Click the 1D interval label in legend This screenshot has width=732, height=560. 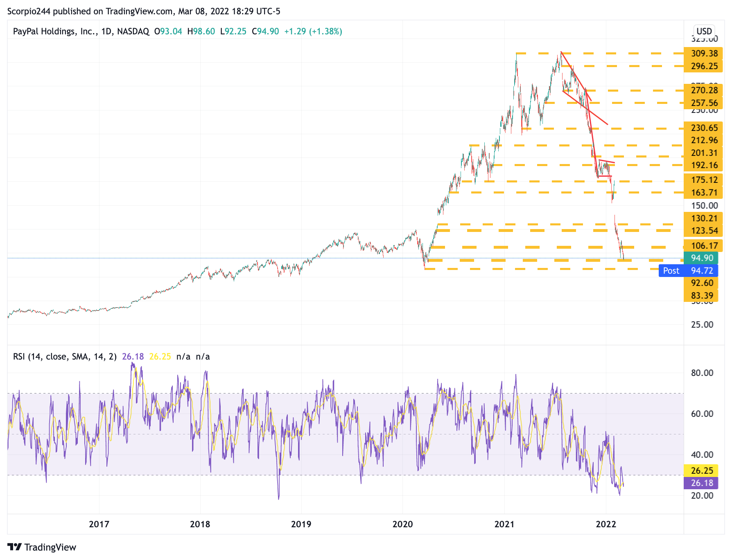(x=106, y=31)
